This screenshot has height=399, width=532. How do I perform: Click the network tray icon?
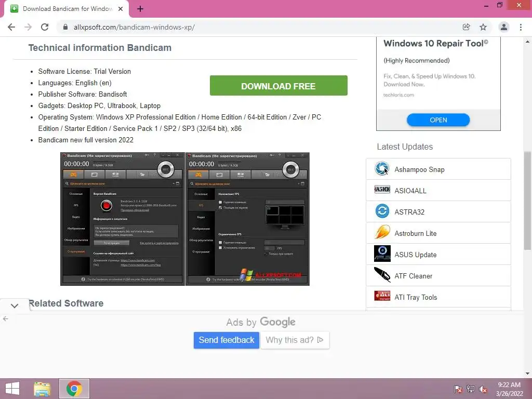(471, 389)
